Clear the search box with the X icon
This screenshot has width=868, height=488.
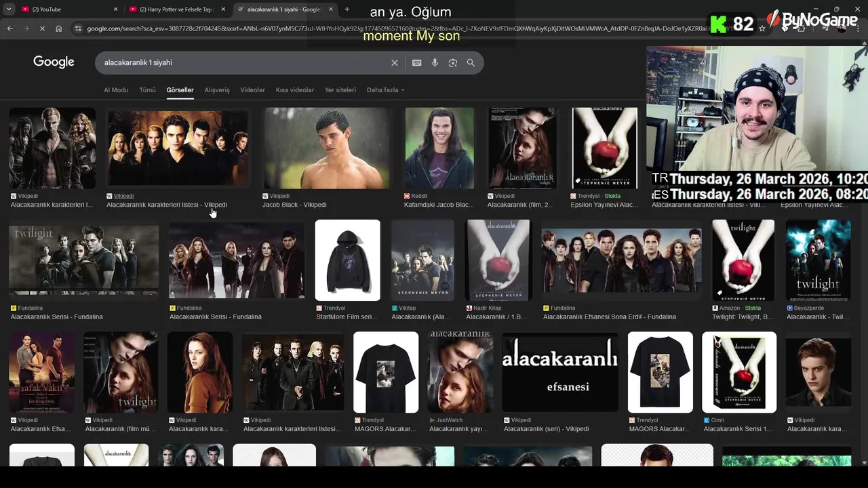[x=395, y=62]
